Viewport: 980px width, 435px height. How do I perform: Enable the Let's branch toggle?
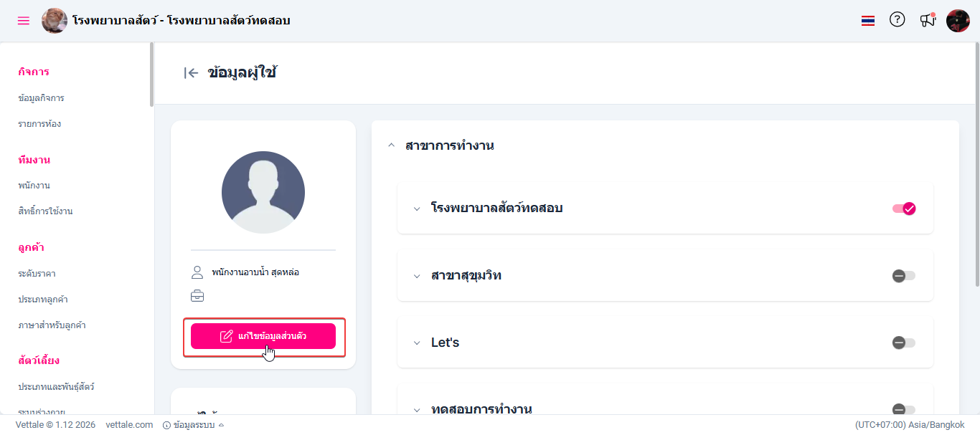click(x=903, y=343)
